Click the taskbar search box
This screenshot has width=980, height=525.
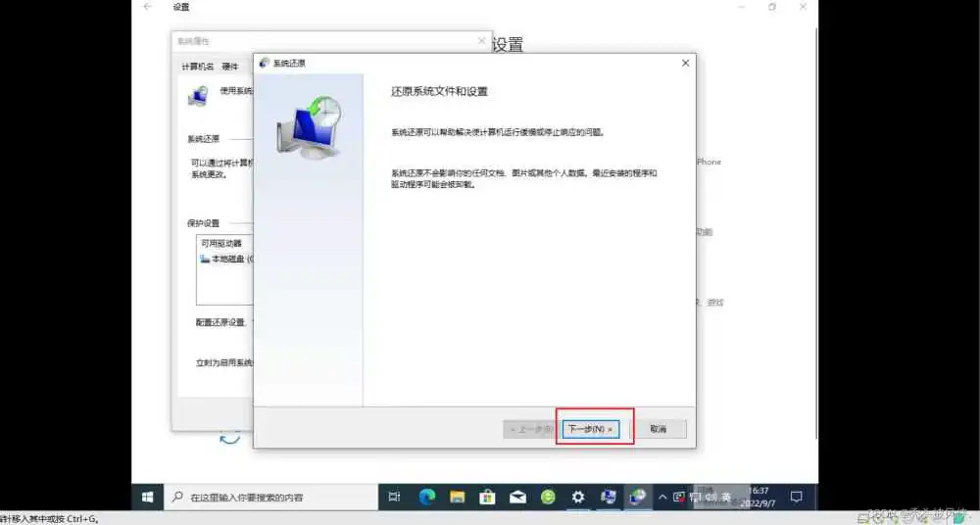click(x=271, y=497)
